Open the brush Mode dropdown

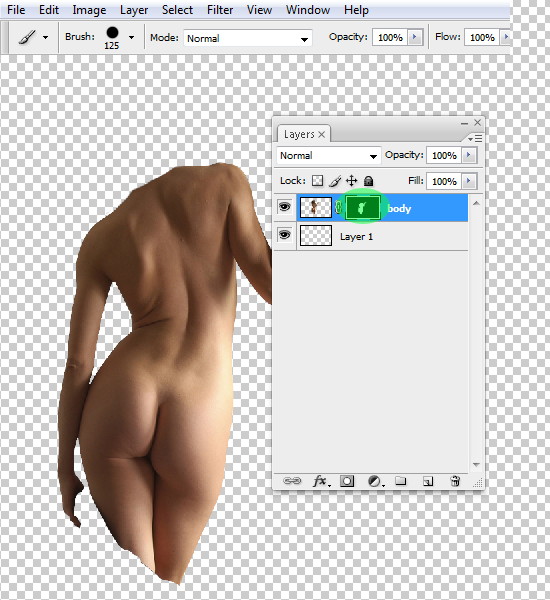click(248, 38)
